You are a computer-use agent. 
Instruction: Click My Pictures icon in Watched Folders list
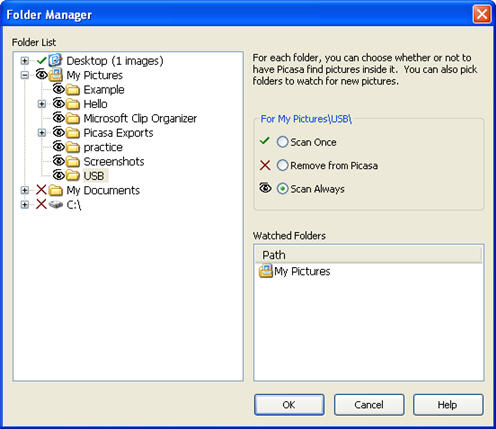[266, 271]
